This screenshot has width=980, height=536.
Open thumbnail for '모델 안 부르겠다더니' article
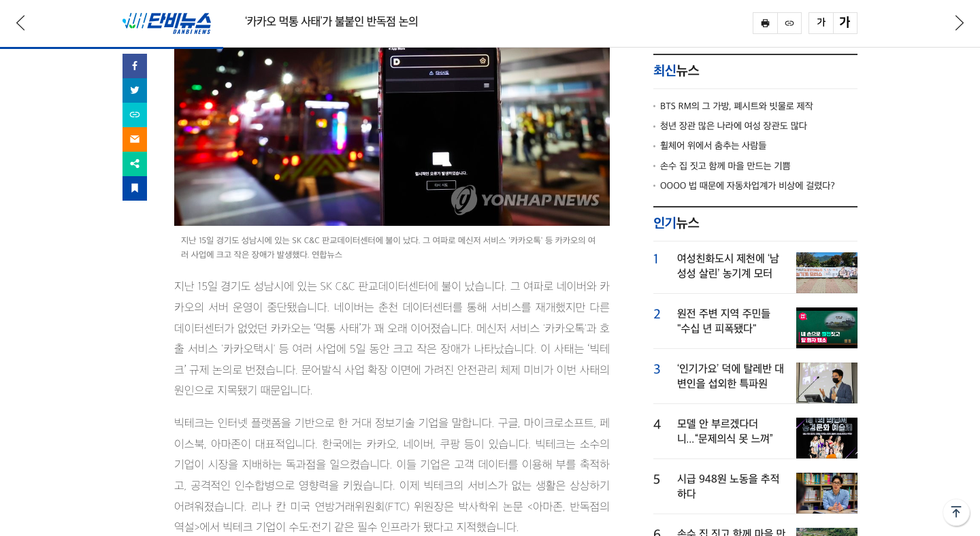[x=827, y=438]
